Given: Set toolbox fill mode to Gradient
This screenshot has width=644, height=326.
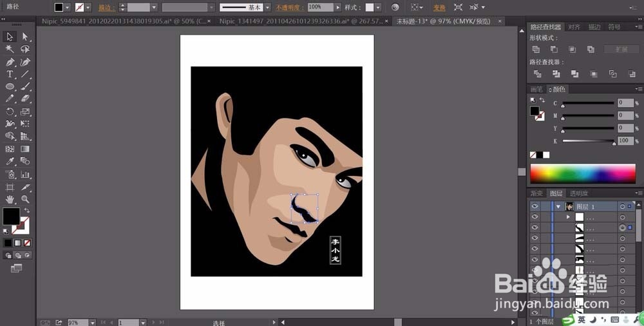Looking at the screenshot, I should tap(17, 243).
